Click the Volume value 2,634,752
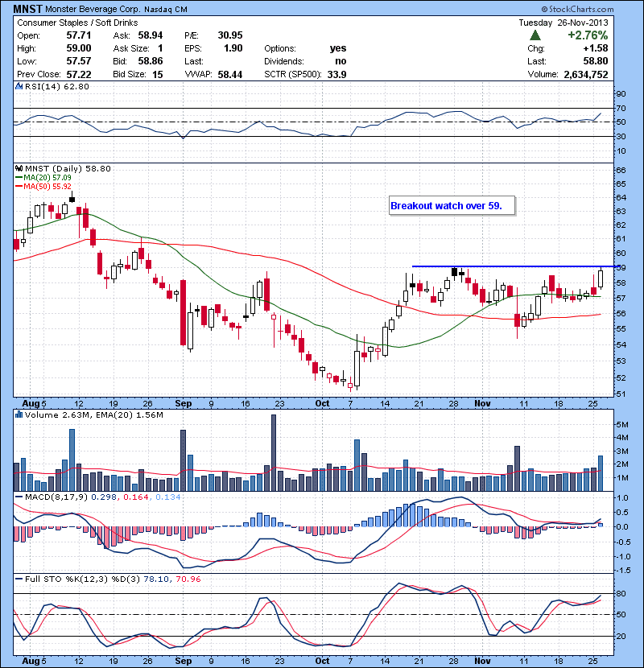The width and height of the screenshot is (644, 668). coord(586,74)
